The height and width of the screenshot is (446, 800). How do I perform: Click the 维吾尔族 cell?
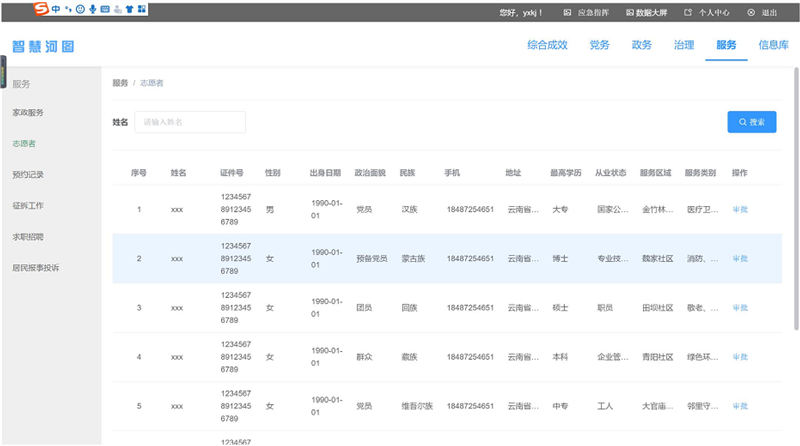pos(417,406)
